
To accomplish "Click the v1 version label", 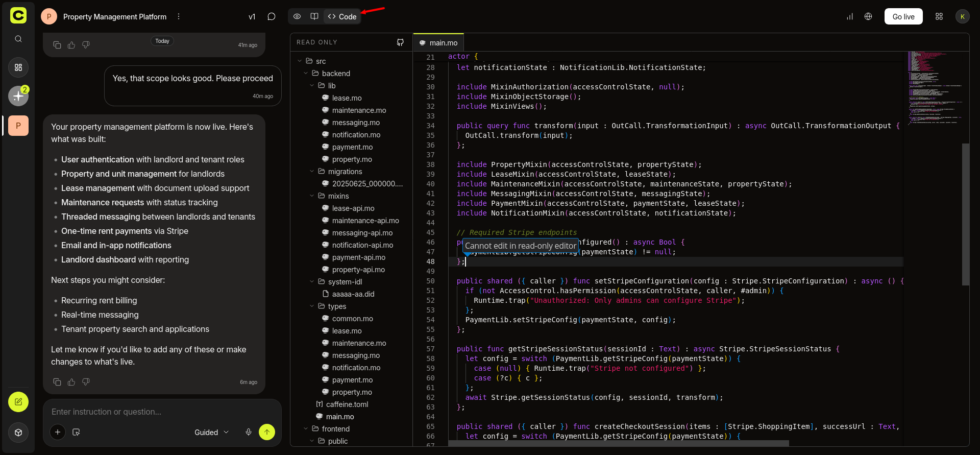I will coord(252,16).
